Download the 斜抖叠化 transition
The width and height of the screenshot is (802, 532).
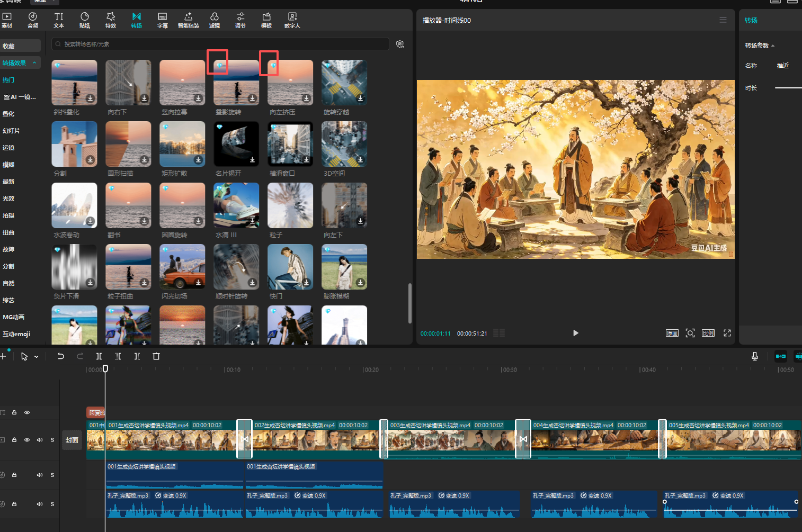[x=90, y=98]
